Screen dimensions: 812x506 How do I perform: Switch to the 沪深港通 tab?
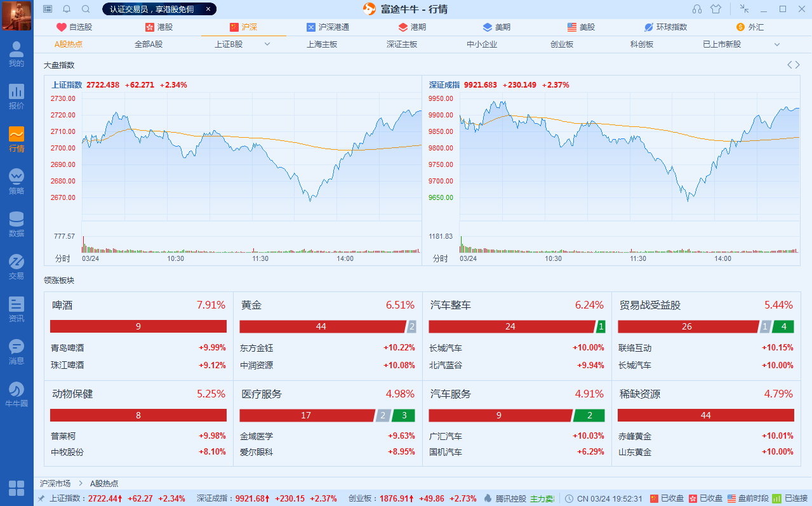328,27
